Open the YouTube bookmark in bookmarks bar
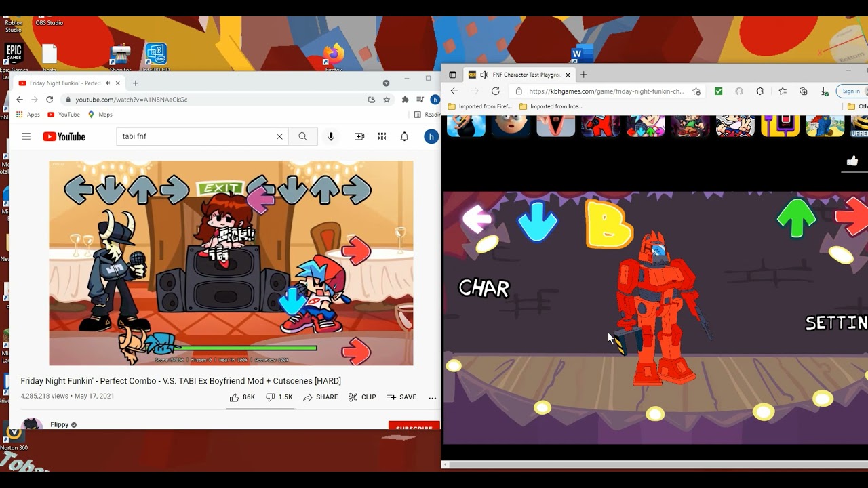This screenshot has width=868, height=488. click(64, 115)
